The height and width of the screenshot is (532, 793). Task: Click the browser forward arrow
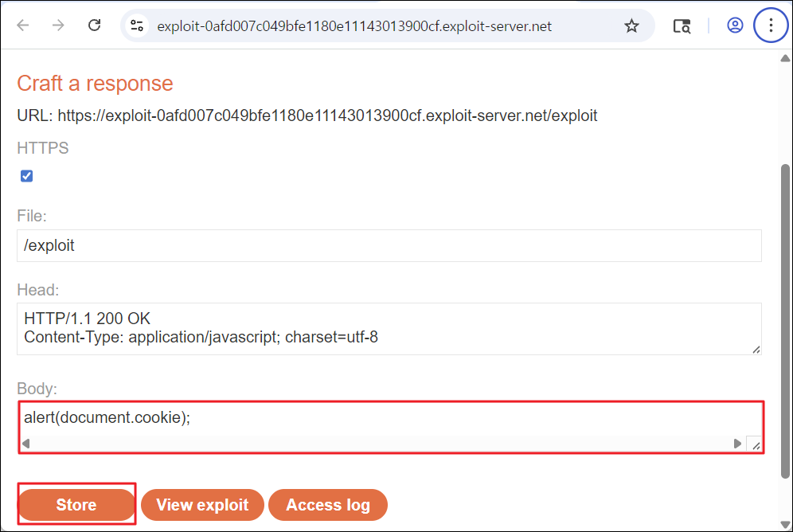pyautogui.click(x=59, y=25)
